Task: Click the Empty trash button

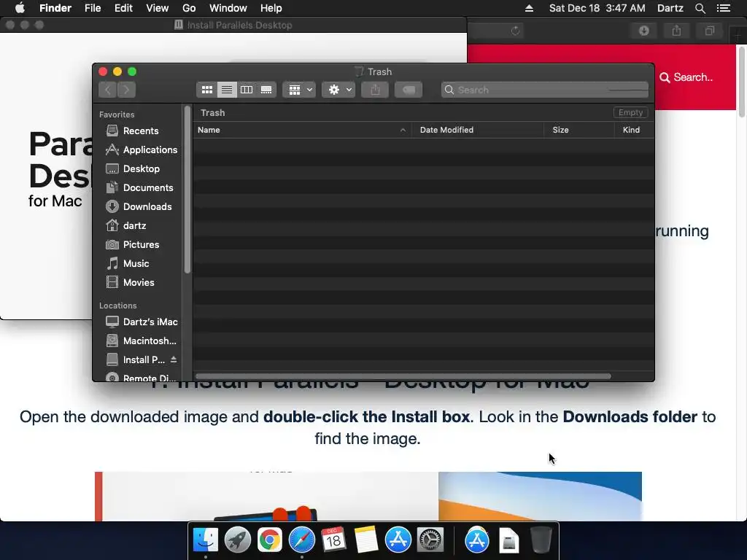Action: [x=630, y=112]
